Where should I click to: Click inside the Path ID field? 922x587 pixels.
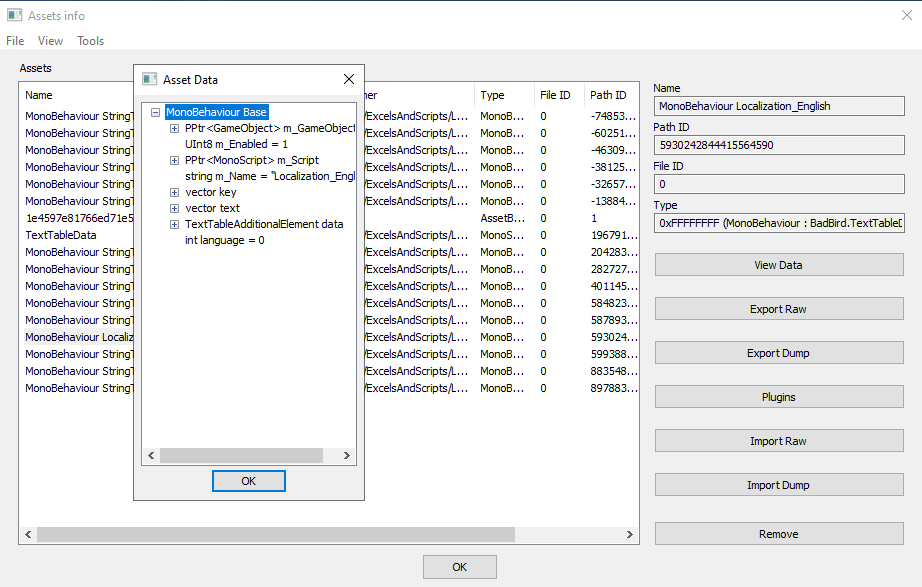point(778,144)
